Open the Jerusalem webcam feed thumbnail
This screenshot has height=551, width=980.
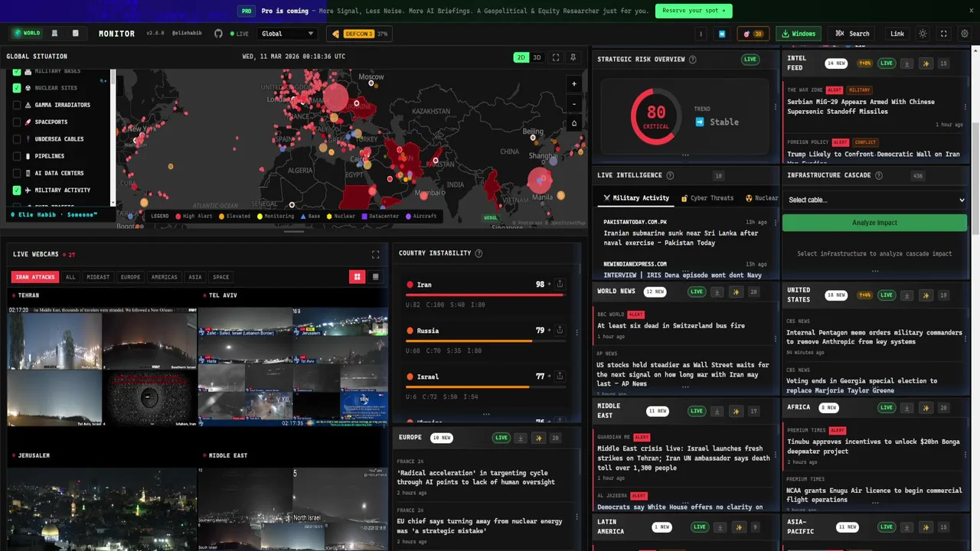(102, 509)
